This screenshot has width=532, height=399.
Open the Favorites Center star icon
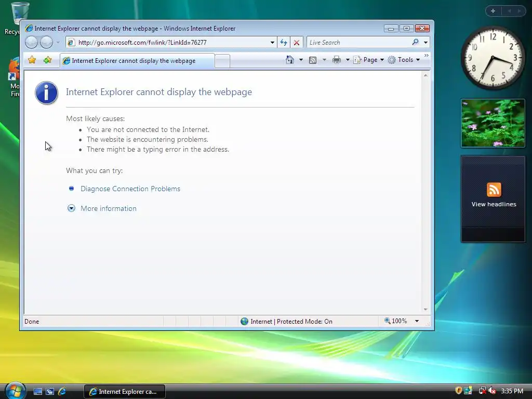tap(32, 60)
